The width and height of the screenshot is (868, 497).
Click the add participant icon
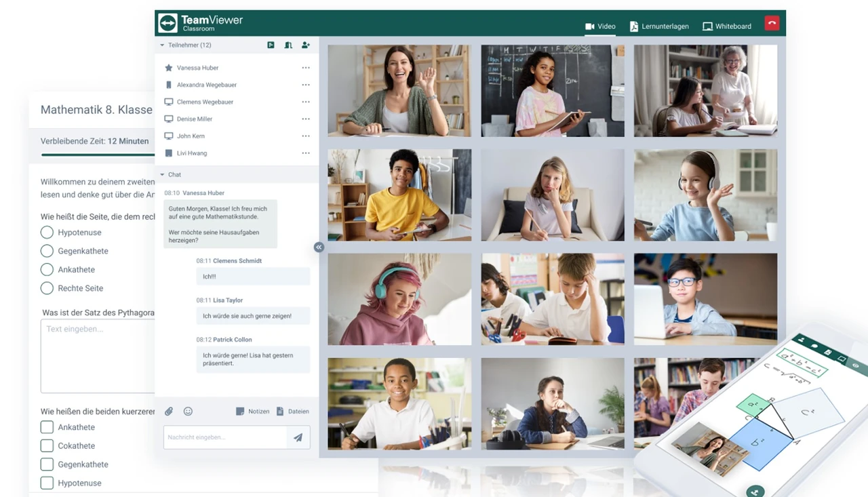click(306, 45)
